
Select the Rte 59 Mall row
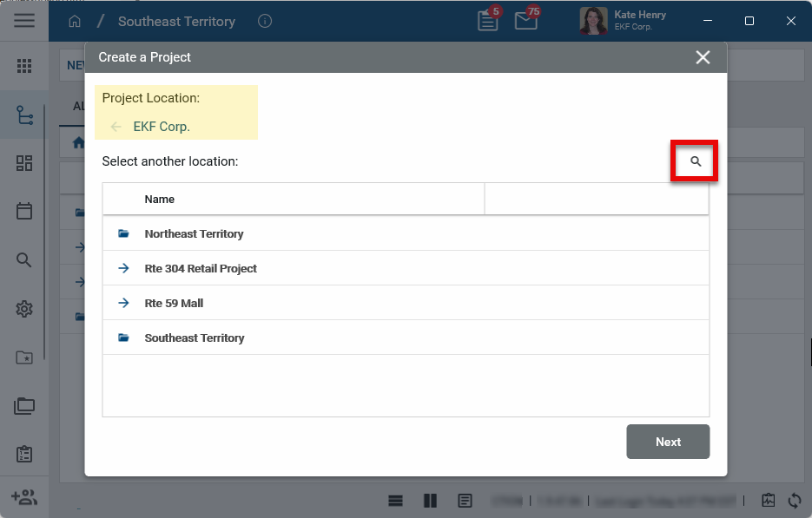coord(174,303)
